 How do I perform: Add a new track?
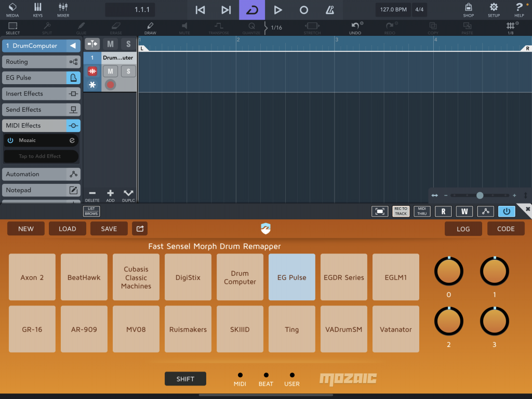click(x=110, y=195)
